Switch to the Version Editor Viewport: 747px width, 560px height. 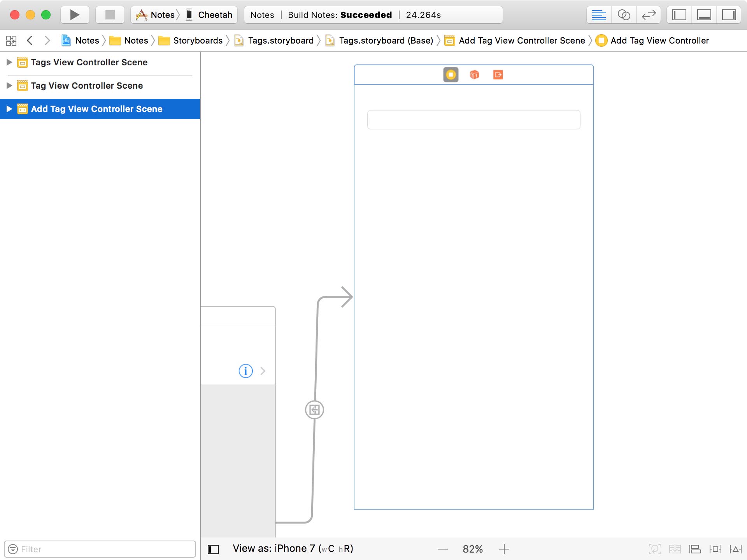[x=649, y=15]
